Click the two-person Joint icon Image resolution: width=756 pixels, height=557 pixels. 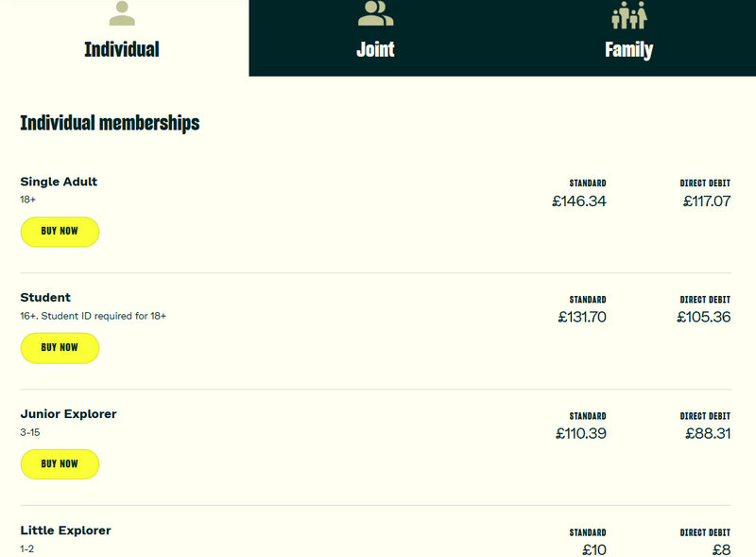point(375,13)
